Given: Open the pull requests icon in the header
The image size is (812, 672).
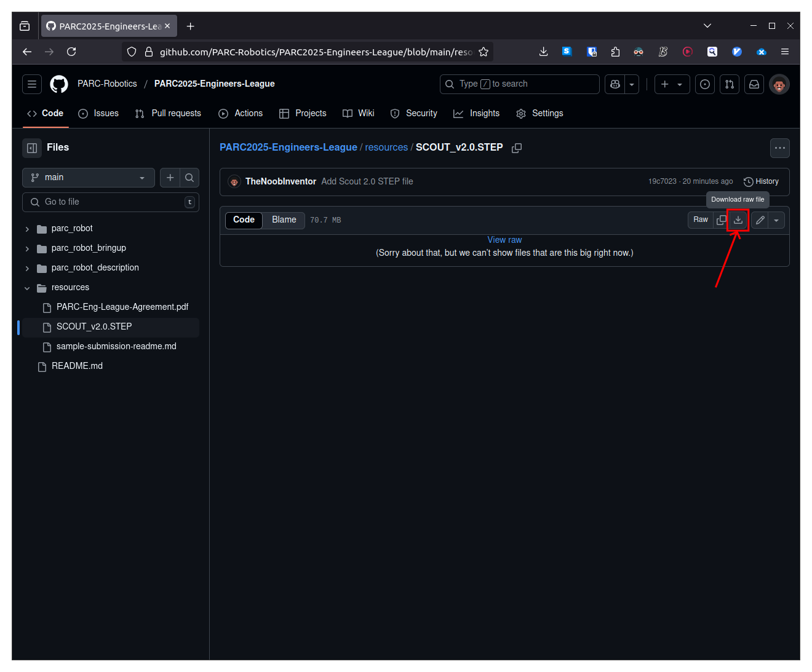Looking at the screenshot, I should click(730, 84).
